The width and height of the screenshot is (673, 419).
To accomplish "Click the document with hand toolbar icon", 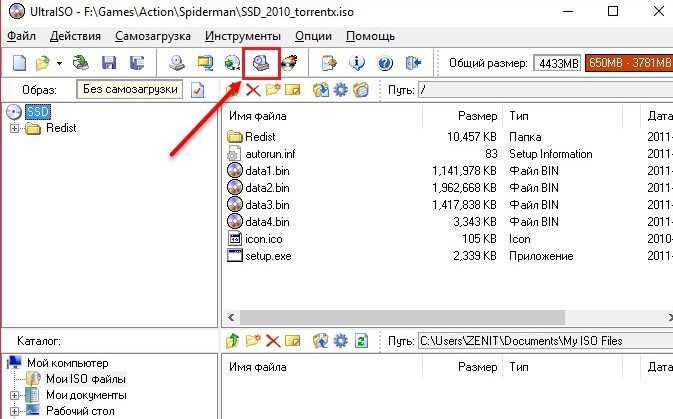I will [x=329, y=63].
